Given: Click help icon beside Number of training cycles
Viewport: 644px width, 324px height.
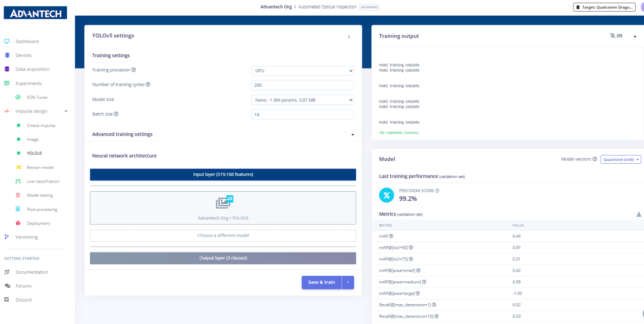Looking at the screenshot, I should click(x=148, y=85).
